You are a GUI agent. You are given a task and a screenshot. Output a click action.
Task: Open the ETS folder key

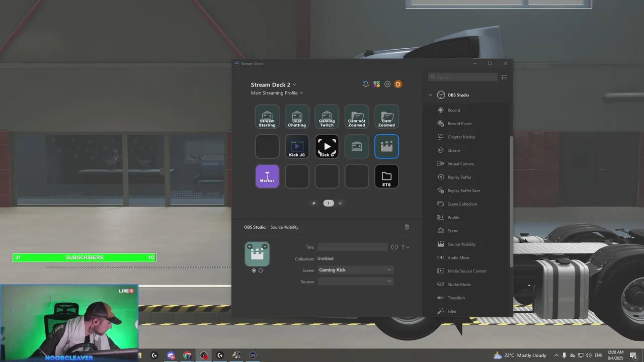386,176
